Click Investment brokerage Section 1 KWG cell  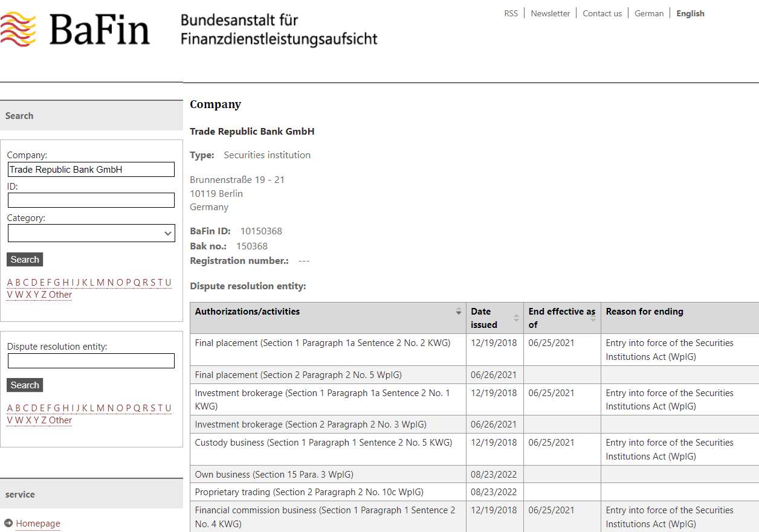328,400
